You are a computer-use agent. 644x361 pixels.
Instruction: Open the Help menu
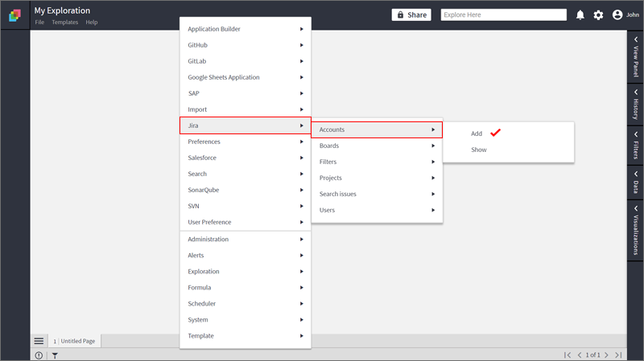[92, 23]
